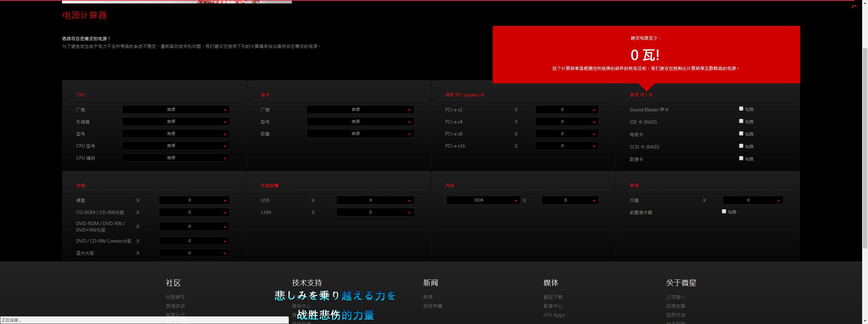The height and width of the screenshot is (324, 868).
Task: Open the 壁纸下载 link under 媒体
Action: pos(553,297)
